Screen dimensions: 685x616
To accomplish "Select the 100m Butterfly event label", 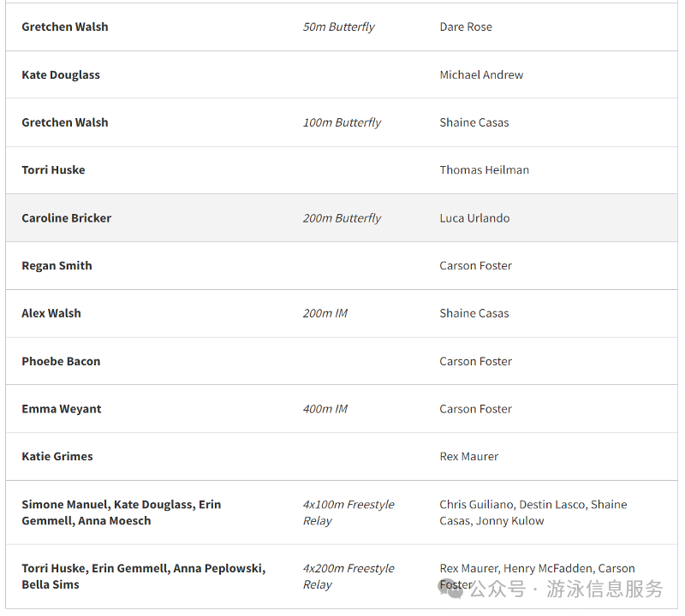I will 342,122.
